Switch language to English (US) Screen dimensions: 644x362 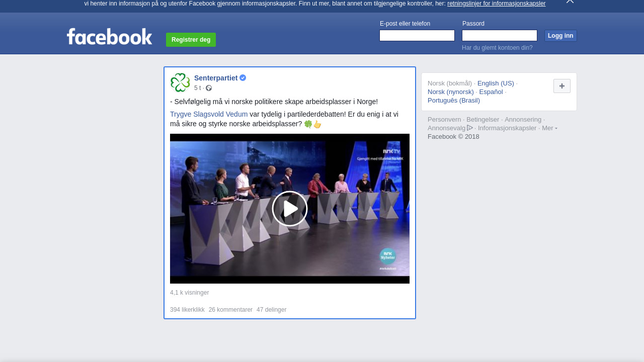(496, 83)
